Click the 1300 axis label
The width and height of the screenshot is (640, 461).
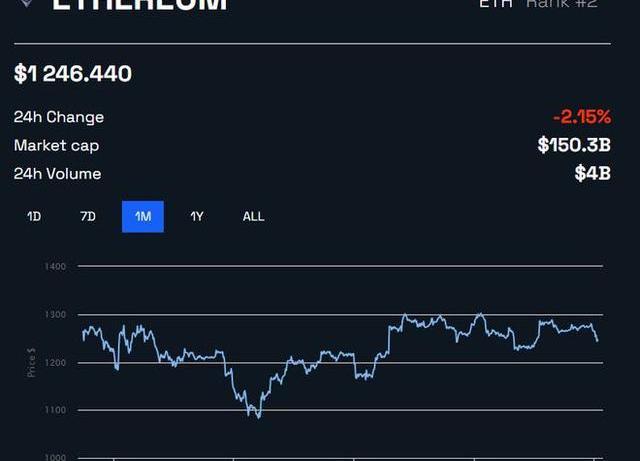(x=55, y=315)
